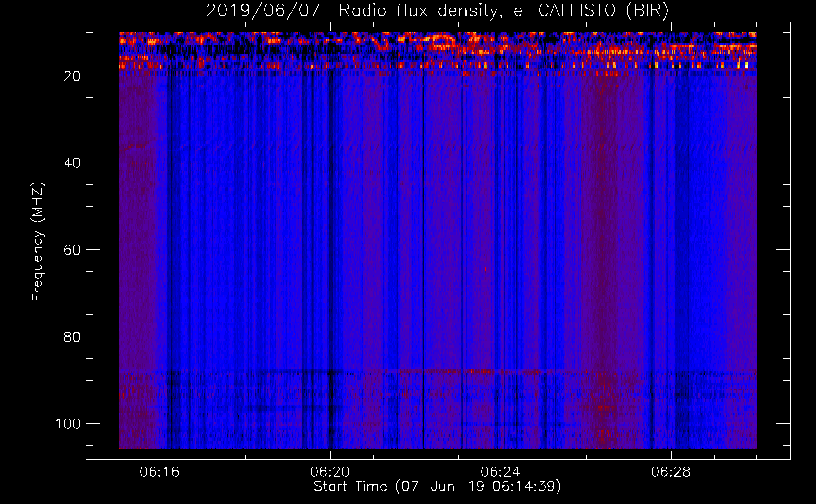Click the plot title "2019/06/07 Radio flux density, e-CALLISTO (BIR)"
The height and width of the screenshot is (504, 816).
[x=437, y=11]
